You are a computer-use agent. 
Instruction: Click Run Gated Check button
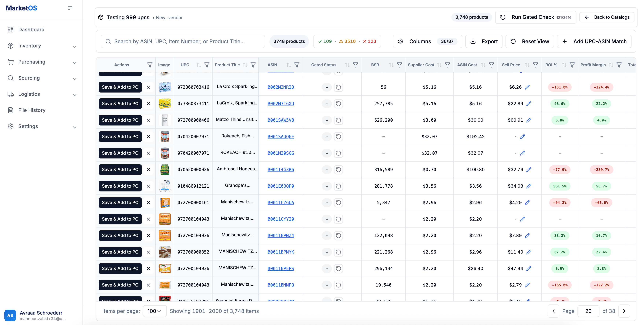(x=536, y=17)
